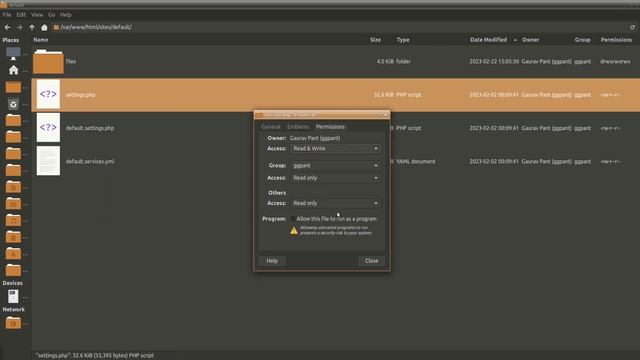Open the home folder from the toolbar house icon
The width and height of the screenshot is (640, 360).
click(x=44, y=27)
